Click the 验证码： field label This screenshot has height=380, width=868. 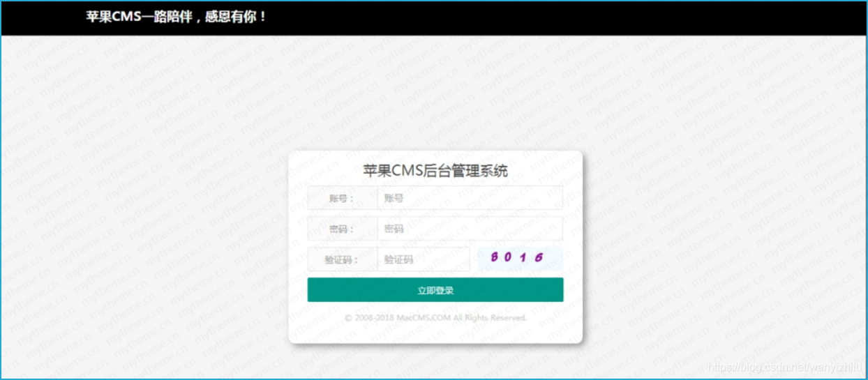342,259
